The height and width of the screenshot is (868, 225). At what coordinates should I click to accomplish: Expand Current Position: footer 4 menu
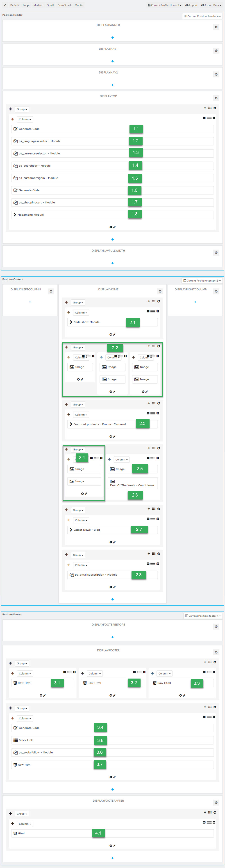pyautogui.click(x=203, y=616)
